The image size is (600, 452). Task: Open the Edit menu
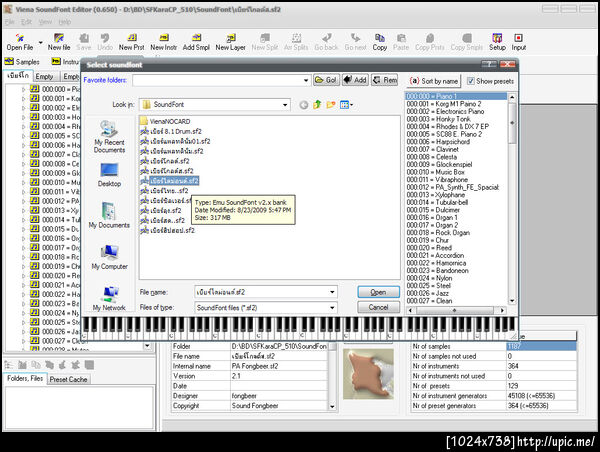[x=26, y=22]
